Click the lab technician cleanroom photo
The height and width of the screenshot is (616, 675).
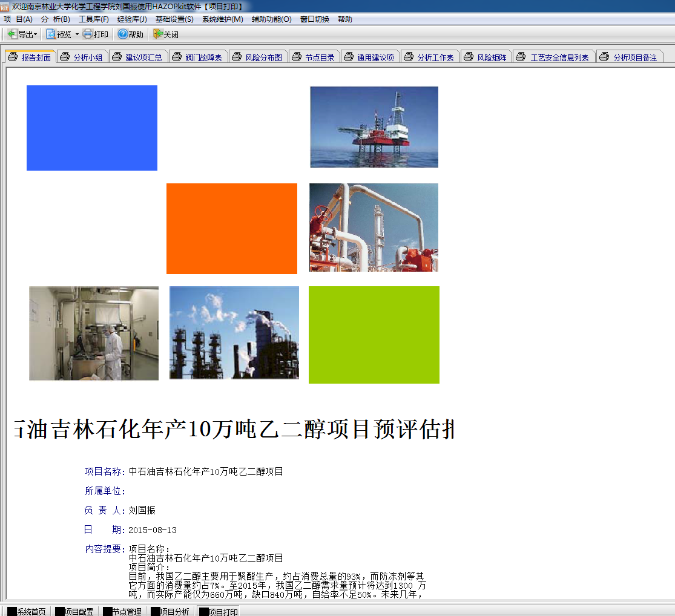coord(93,333)
